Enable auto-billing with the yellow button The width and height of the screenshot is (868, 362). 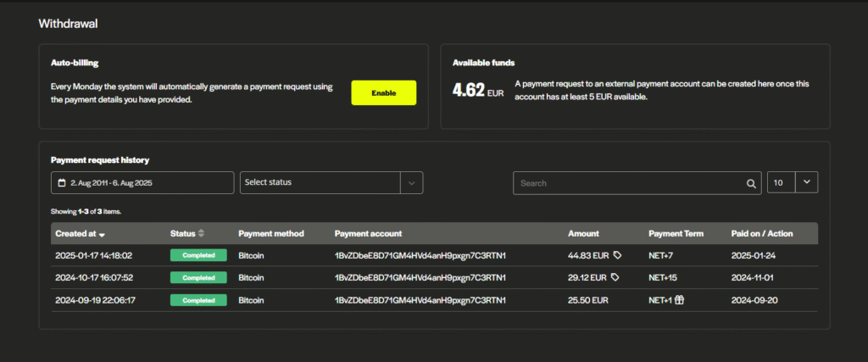click(x=384, y=93)
